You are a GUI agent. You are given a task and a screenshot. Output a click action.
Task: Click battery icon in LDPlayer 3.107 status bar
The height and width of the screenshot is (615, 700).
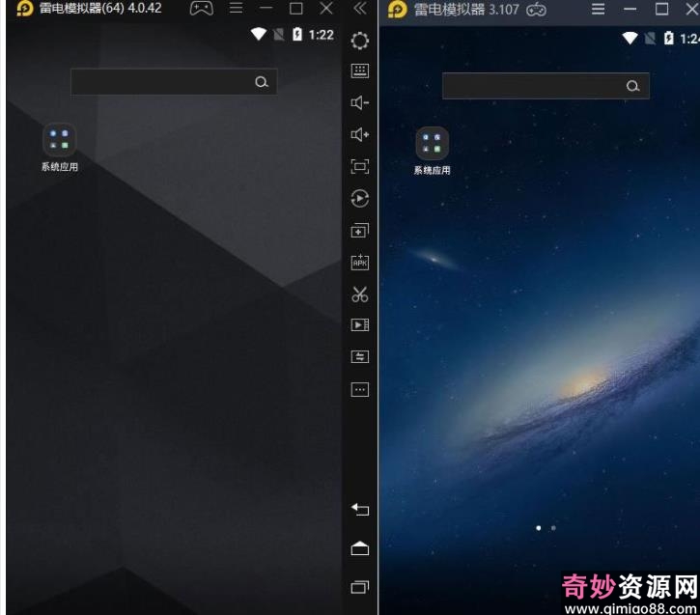(668, 39)
